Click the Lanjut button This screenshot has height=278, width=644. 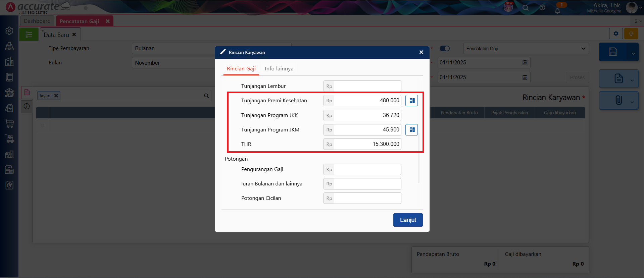408,220
